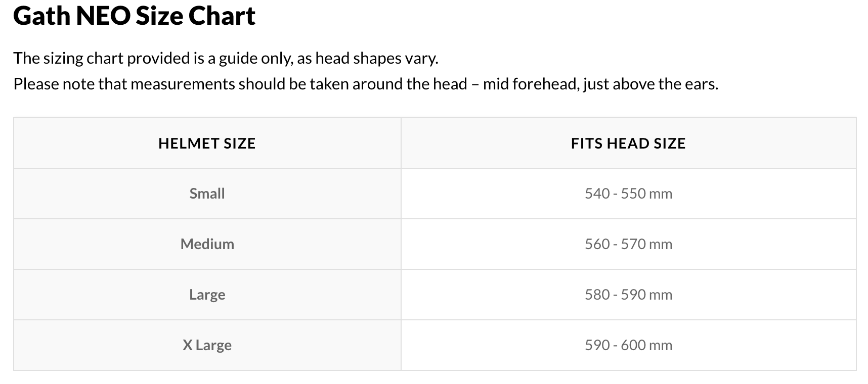This screenshot has width=868, height=384.
Task: Click the Gath NEO Size Chart heading
Action: pos(134,16)
